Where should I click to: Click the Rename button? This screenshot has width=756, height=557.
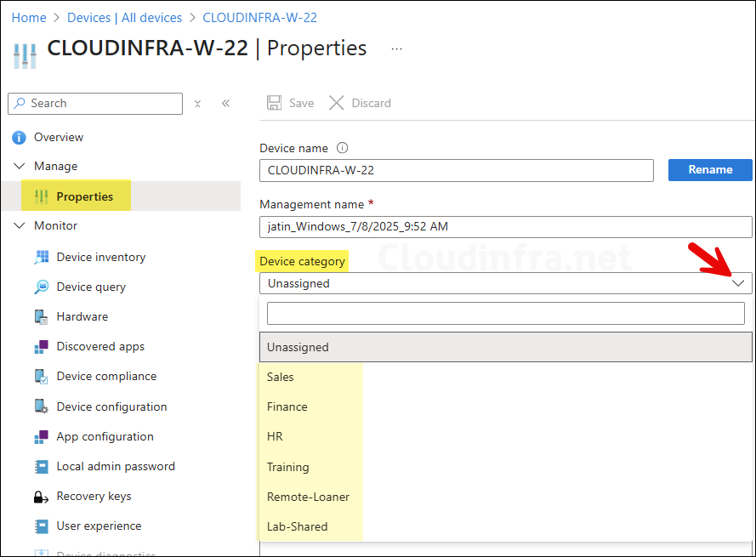click(709, 170)
